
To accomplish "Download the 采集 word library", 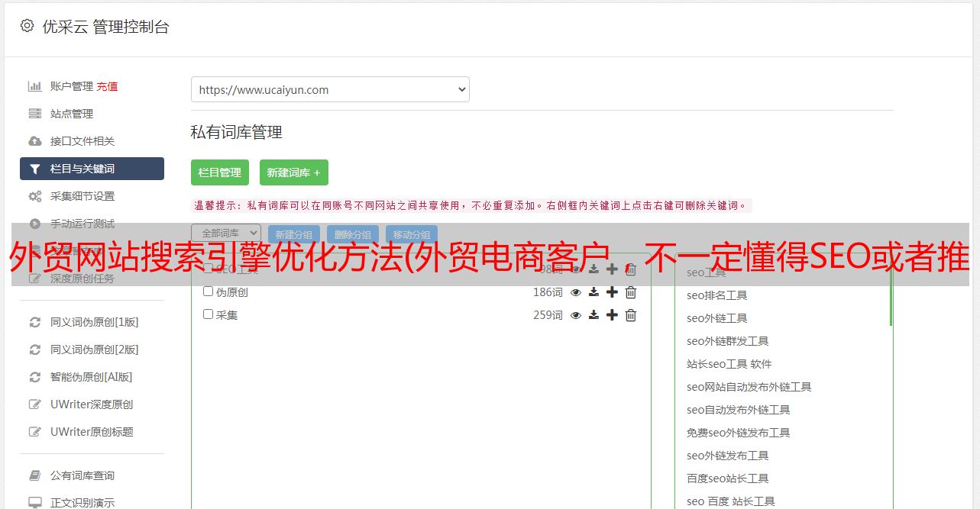I will pyautogui.click(x=593, y=315).
